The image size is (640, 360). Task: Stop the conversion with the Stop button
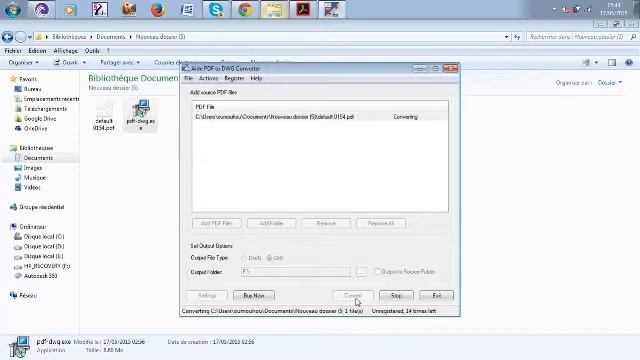click(x=396, y=296)
